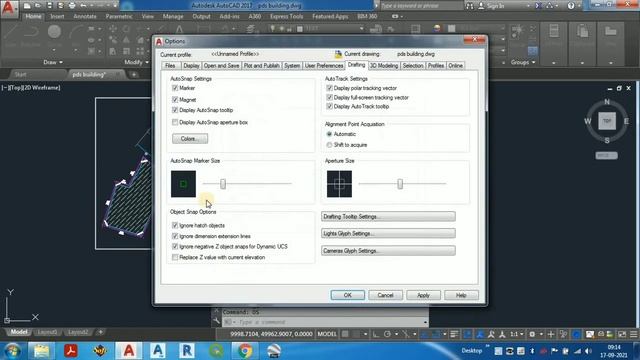The image size is (640, 360).
Task: Open the Revit icon in the taskbar
Action: (x=187, y=351)
